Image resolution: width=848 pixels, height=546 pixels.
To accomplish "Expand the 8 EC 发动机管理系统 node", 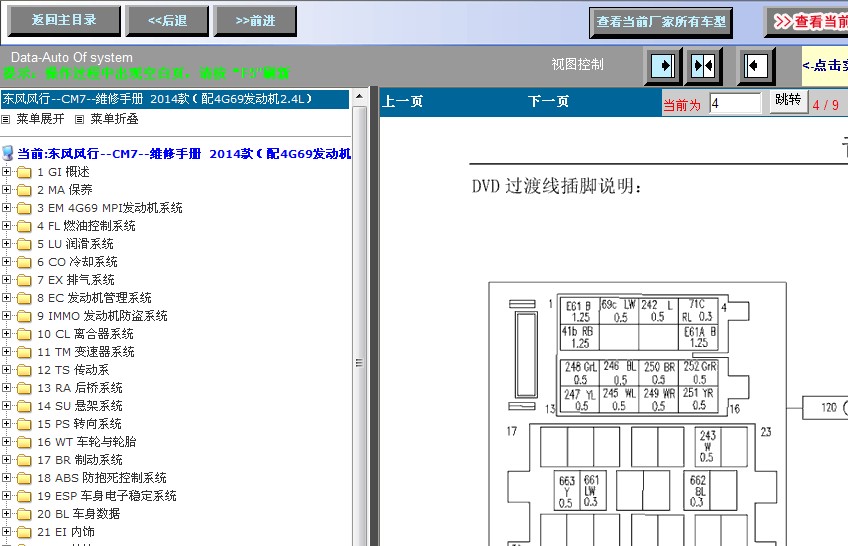I will pyautogui.click(x=6, y=298).
